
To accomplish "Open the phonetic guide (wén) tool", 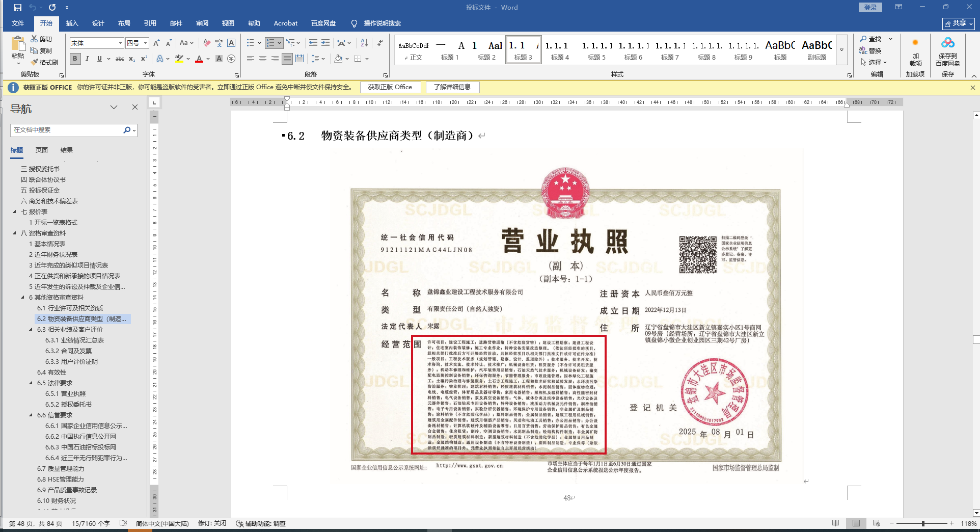I will [219, 43].
